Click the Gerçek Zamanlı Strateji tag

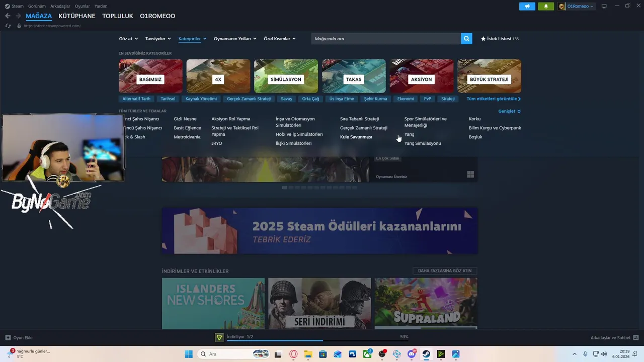click(x=249, y=99)
